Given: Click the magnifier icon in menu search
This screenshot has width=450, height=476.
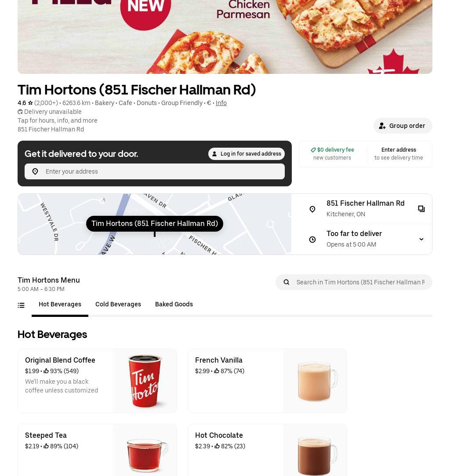Looking at the screenshot, I should coord(286,282).
